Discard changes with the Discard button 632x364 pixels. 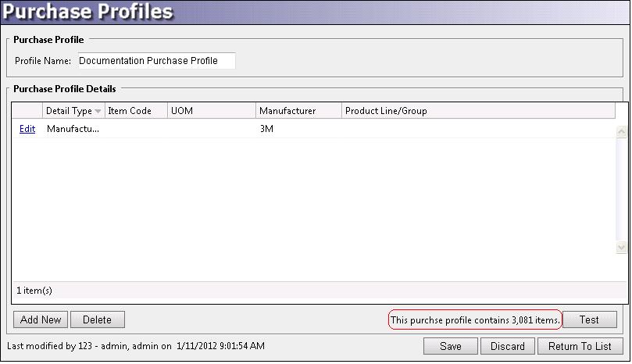pyautogui.click(x=508, y=346)
